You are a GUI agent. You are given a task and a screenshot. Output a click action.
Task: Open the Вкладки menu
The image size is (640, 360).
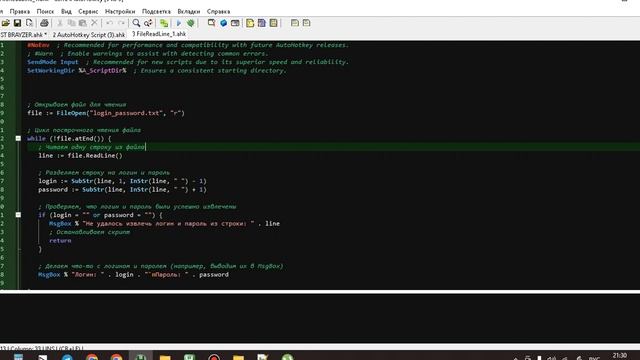[x=189, y=11]
